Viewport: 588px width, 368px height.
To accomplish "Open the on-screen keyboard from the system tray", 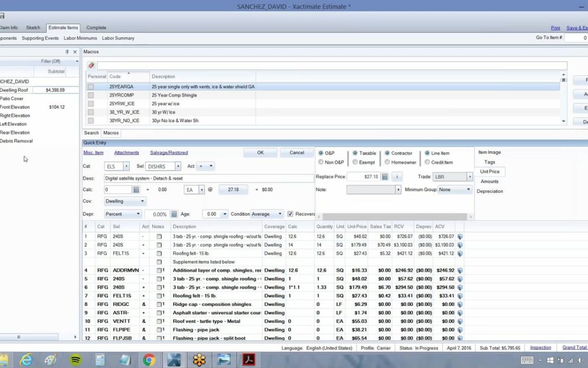I will tap(527, 360).
